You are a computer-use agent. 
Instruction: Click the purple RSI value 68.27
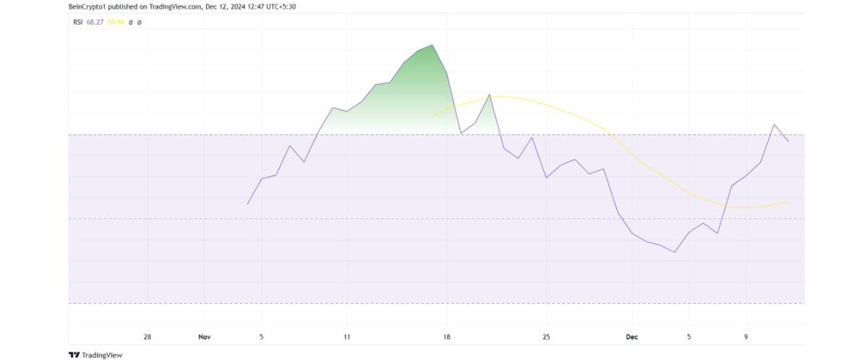coord(95,22)
